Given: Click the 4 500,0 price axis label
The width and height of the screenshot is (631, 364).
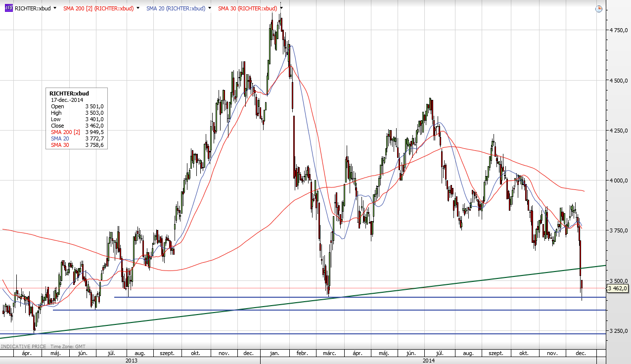Looking at the screenshot, I should pyautogui.click(x=619, y=80).
